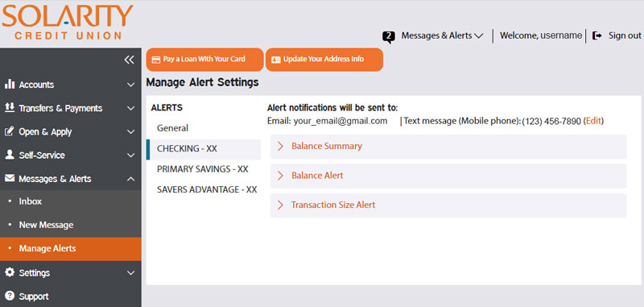Expand the Self-Service chevron
Image resolution: width=644 pixels, height=307 pixels.
click(x=130, y=156)
